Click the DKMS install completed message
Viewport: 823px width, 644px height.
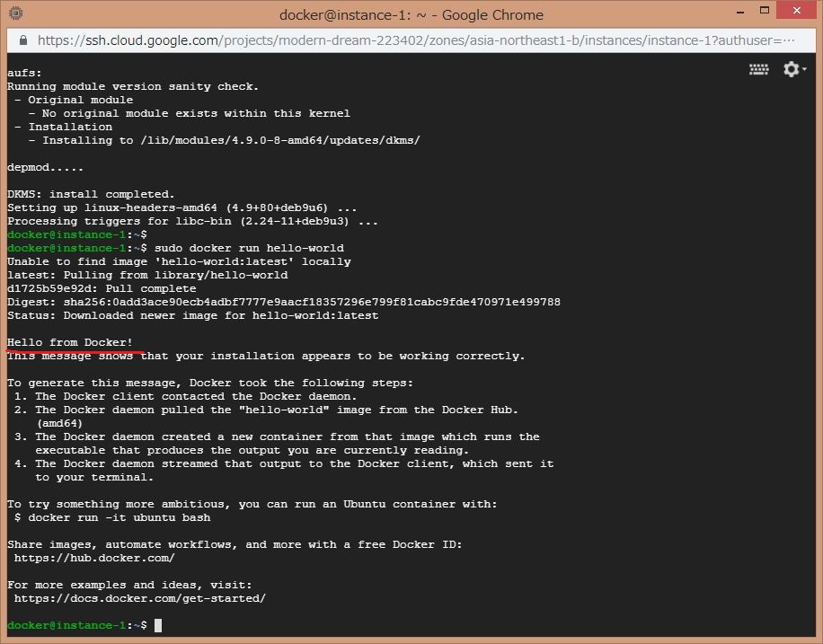tap(85, 194)
